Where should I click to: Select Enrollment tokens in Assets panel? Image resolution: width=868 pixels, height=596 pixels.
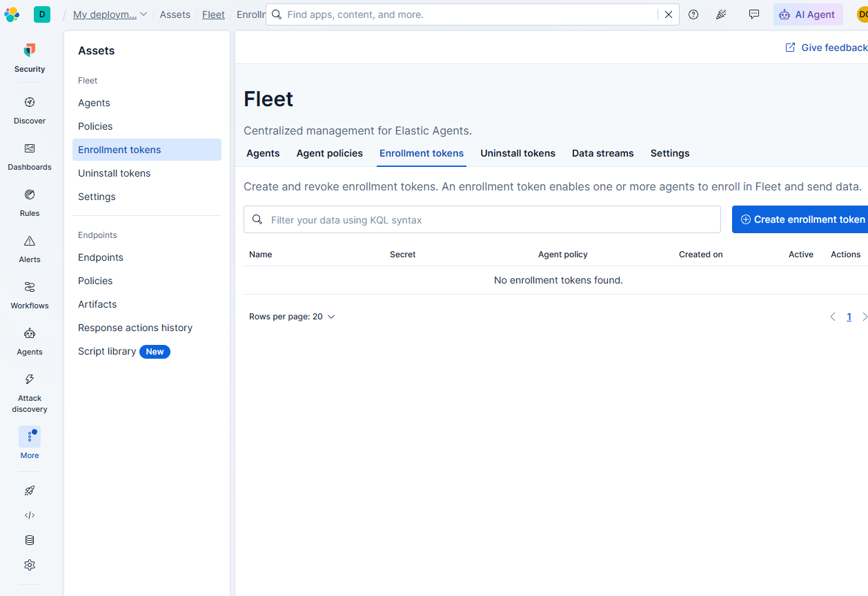(x=147, y=150)
